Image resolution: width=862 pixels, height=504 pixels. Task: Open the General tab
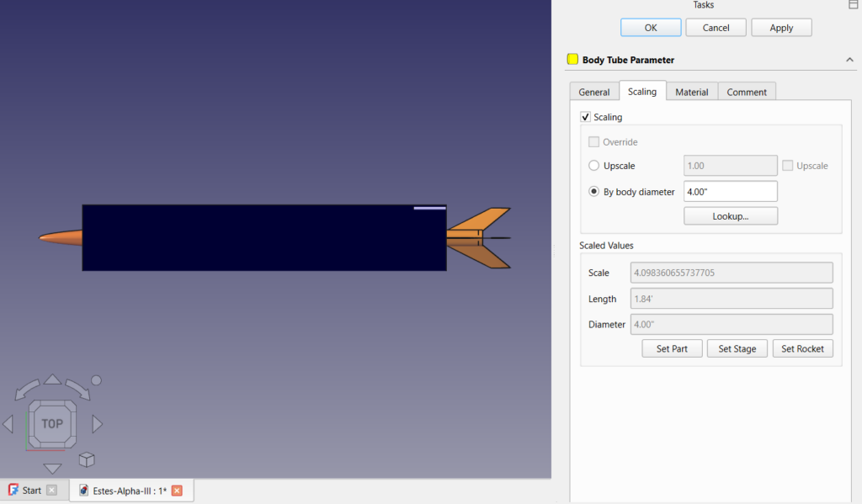coord(594,92)
